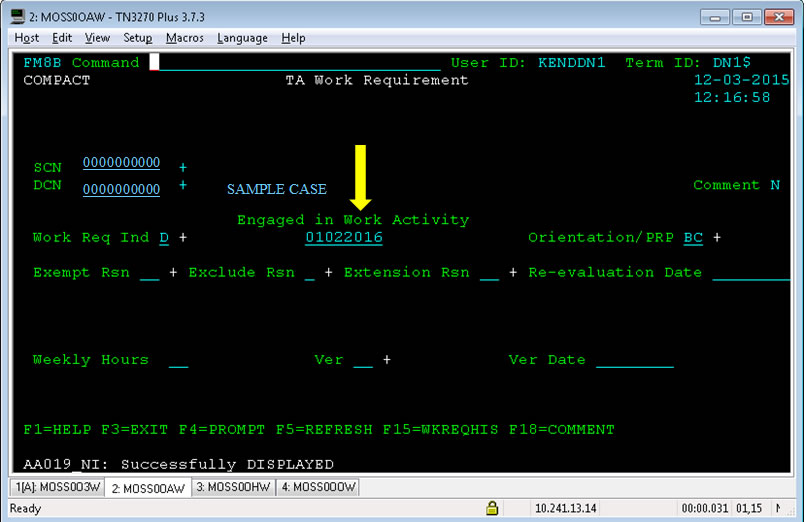Click the plus prompt after Work Req Ind
The width and height of the screenshot is (806, 522).
click(x=183, y=238)
